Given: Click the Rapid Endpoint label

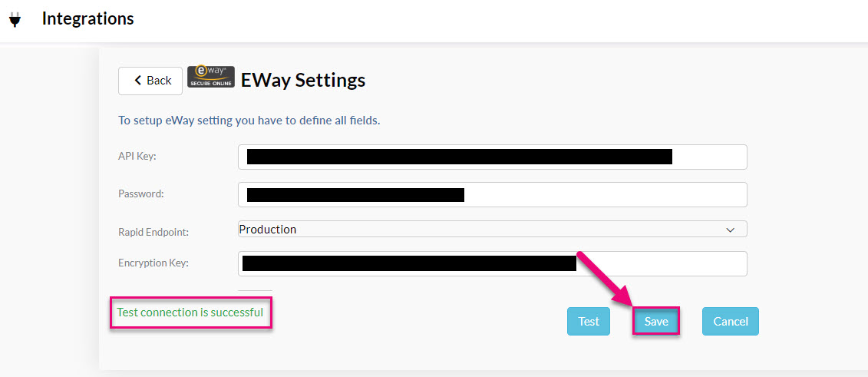Looking at the screenshot, I should pos(153,233).
